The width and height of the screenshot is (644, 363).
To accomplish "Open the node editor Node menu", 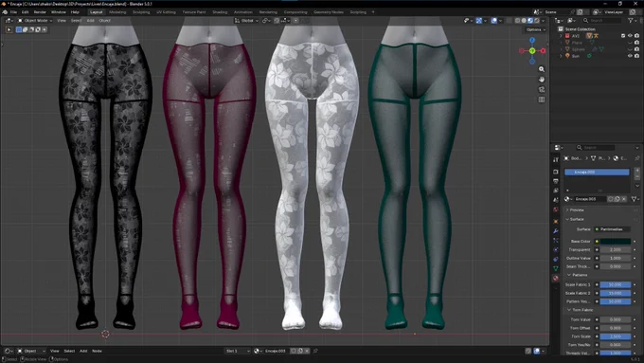I will [x=97, y=351].
